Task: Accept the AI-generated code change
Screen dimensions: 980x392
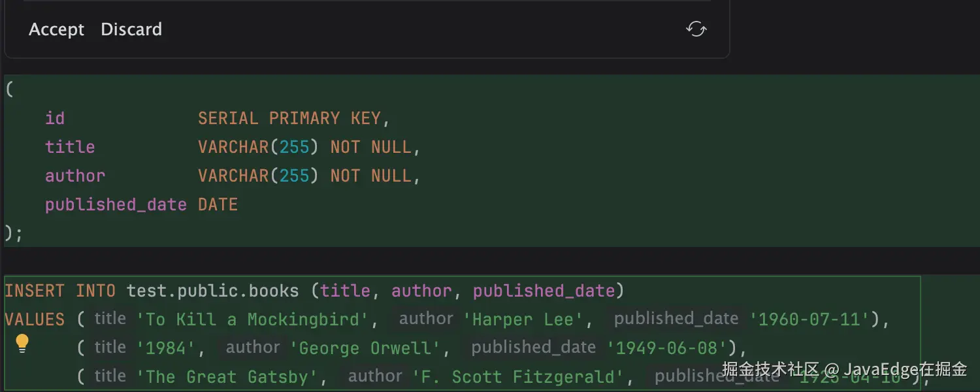Action: point(57,29)
